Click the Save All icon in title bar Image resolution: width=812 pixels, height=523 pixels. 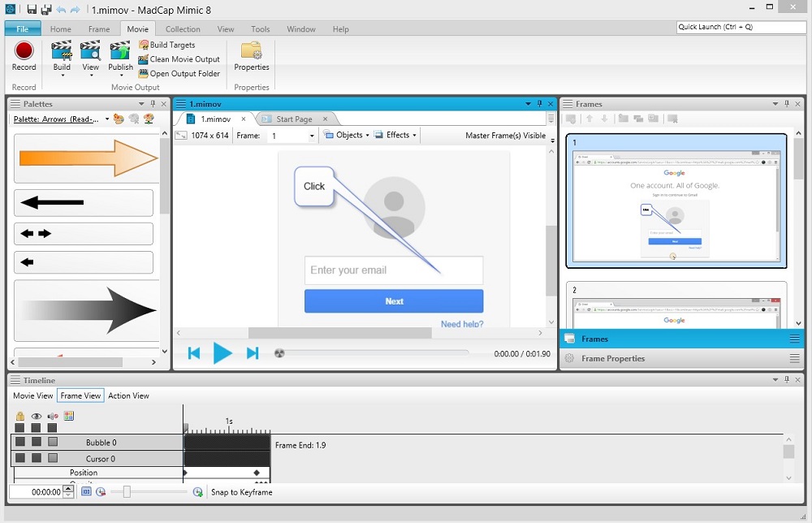tap(46, 9)
